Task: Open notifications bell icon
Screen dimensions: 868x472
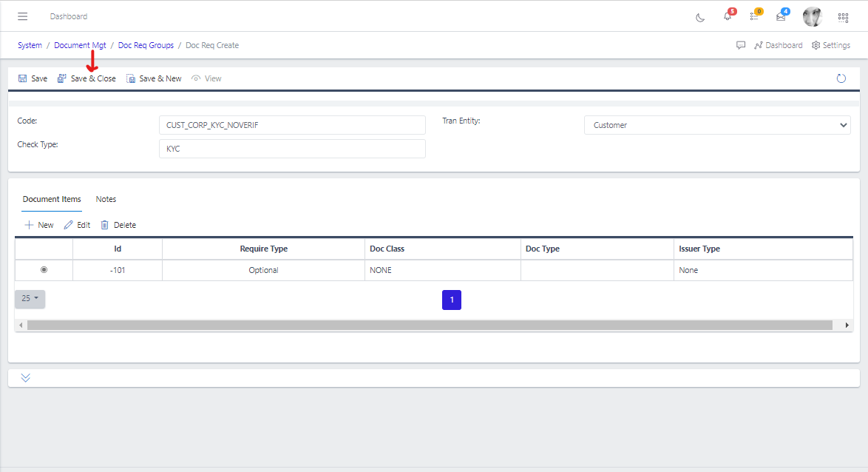Action: pyautogui.click(x=728, y=16)
